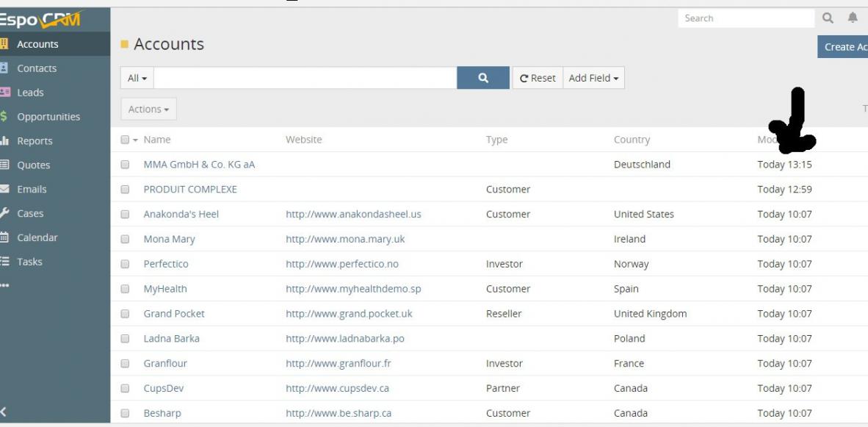Click the global search magnifier icon
868x427 pixels.
(x=828, y=18)
